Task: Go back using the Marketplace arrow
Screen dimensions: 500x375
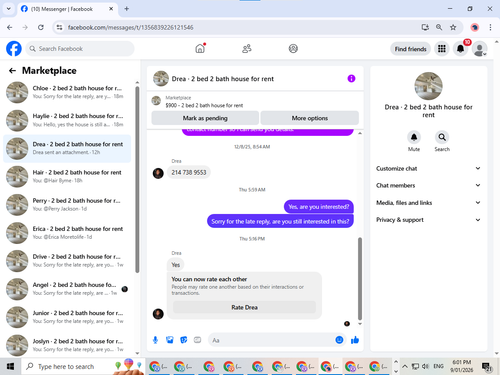Action: click(x=12, y=71)
